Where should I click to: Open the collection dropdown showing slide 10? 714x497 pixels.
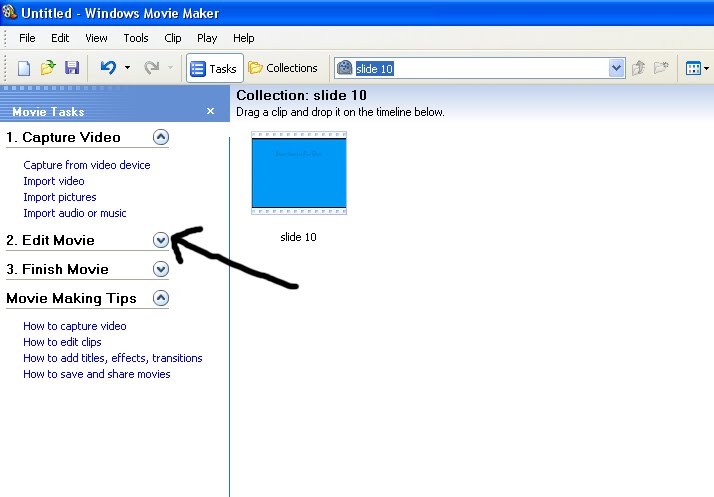point(617,68)
